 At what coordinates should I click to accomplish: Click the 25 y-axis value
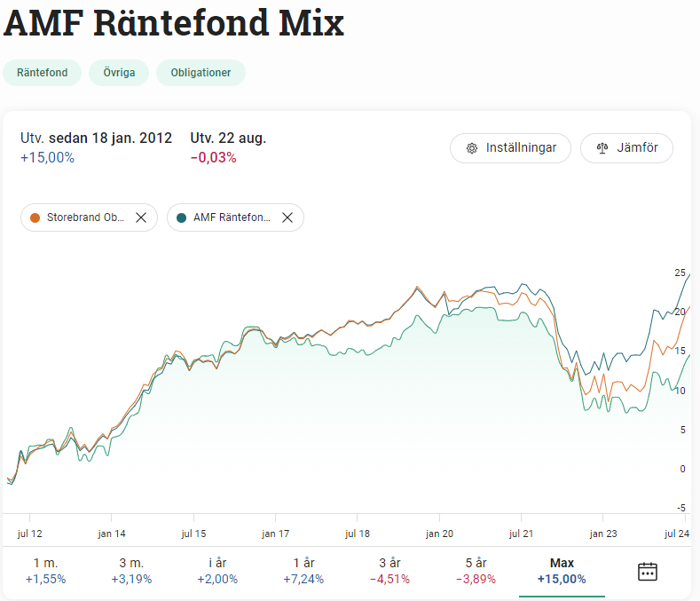[x=680, y=273]
